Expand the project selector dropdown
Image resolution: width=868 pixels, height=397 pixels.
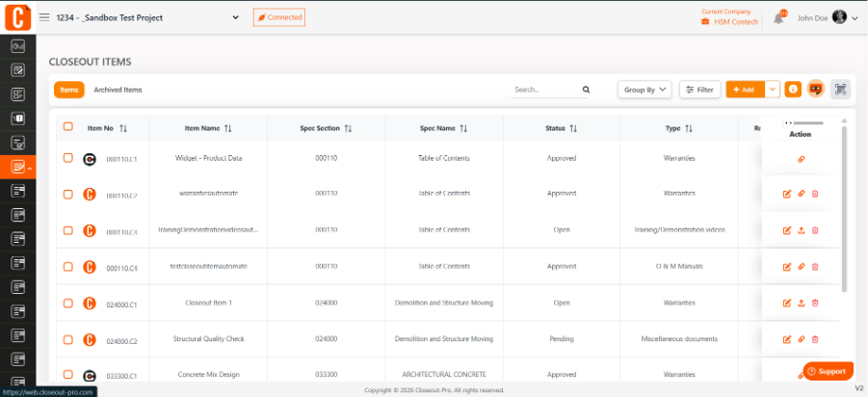click(x=235, y=17)
